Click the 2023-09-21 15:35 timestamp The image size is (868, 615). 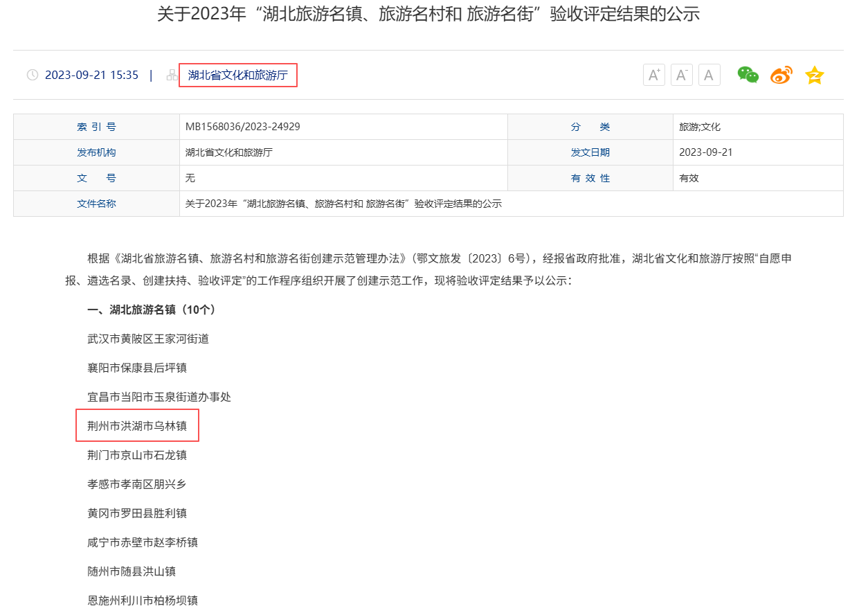pyautogui.click(x=91, y=75)
